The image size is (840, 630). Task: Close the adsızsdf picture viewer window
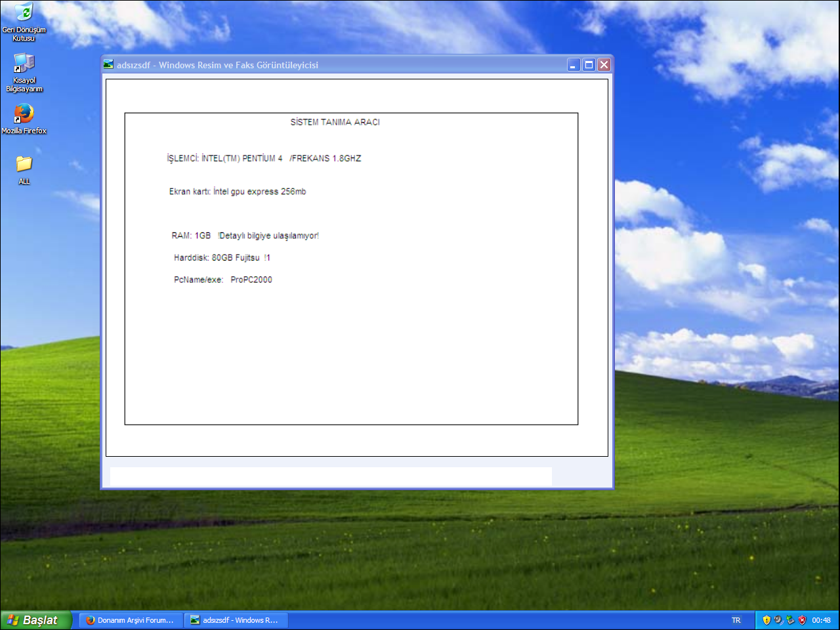pyautogui.click(x=604, y=64)
